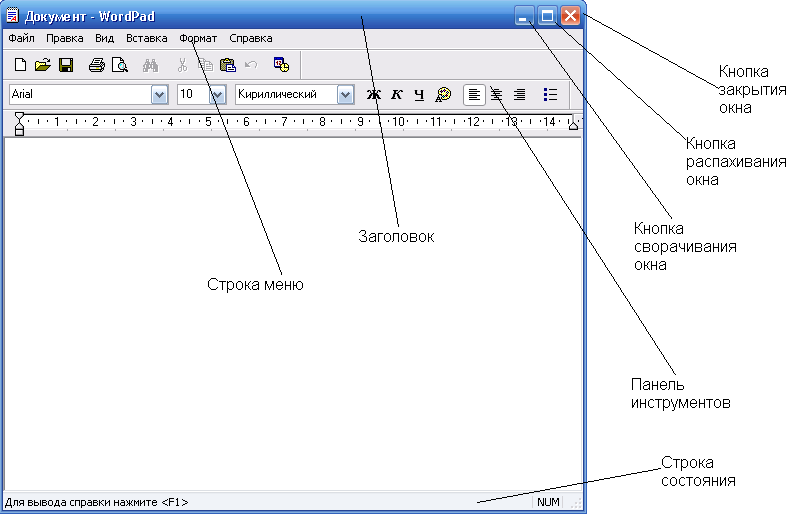The width and height of the screenshot is (793, 521).
Task: Toggle underline with the Ч button
Action: pyautogui.click(x=419, y=95)
